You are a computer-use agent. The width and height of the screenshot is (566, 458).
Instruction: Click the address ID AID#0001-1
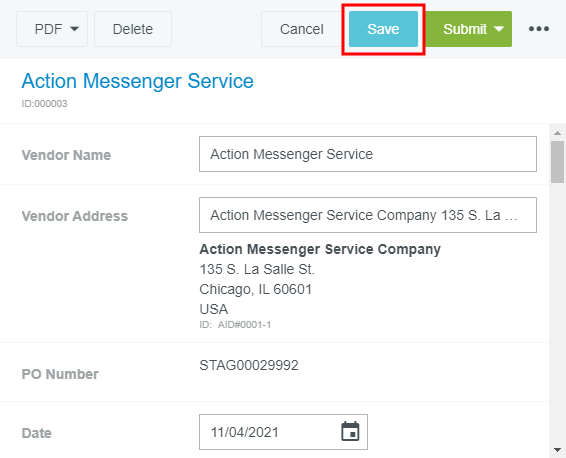(244, 324)
